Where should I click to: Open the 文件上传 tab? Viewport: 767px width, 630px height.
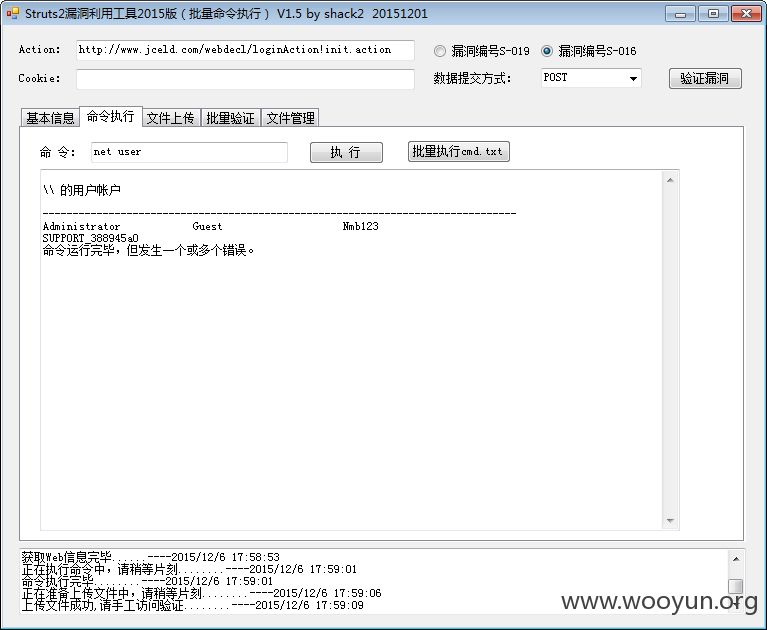pos(171,118)
